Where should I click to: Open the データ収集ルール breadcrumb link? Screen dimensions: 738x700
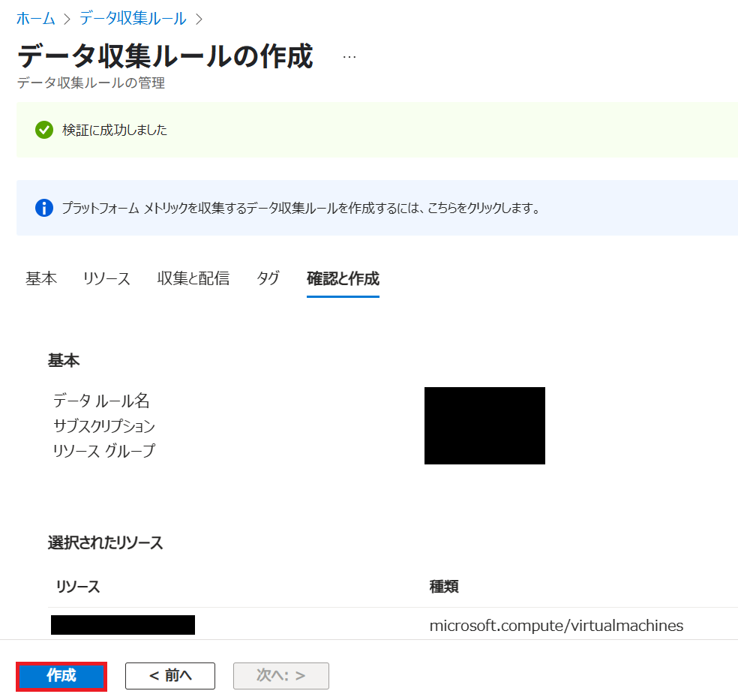point(133,19)
